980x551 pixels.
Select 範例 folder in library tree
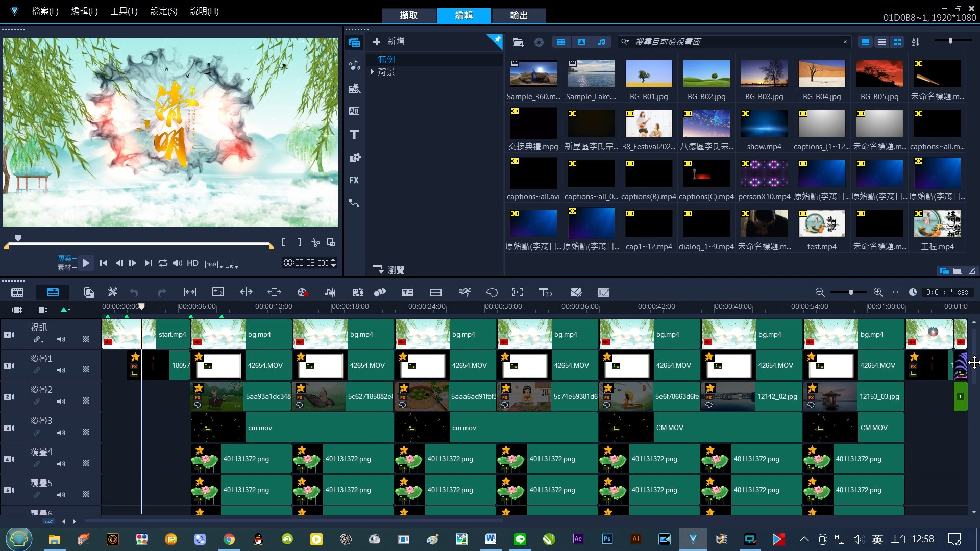coord(386,60)
